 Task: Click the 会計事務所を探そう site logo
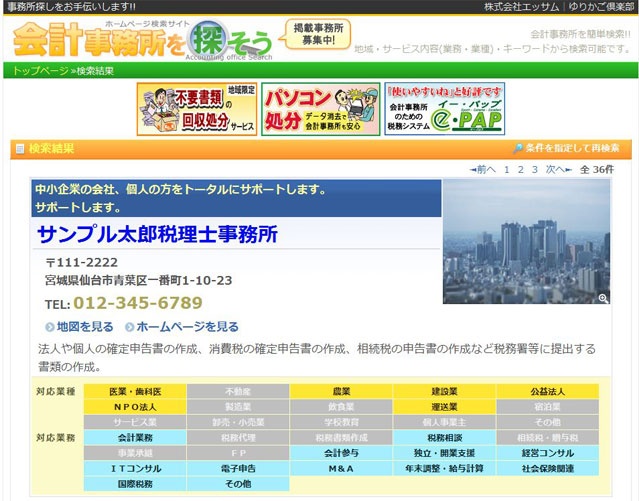tap(140, 38)
